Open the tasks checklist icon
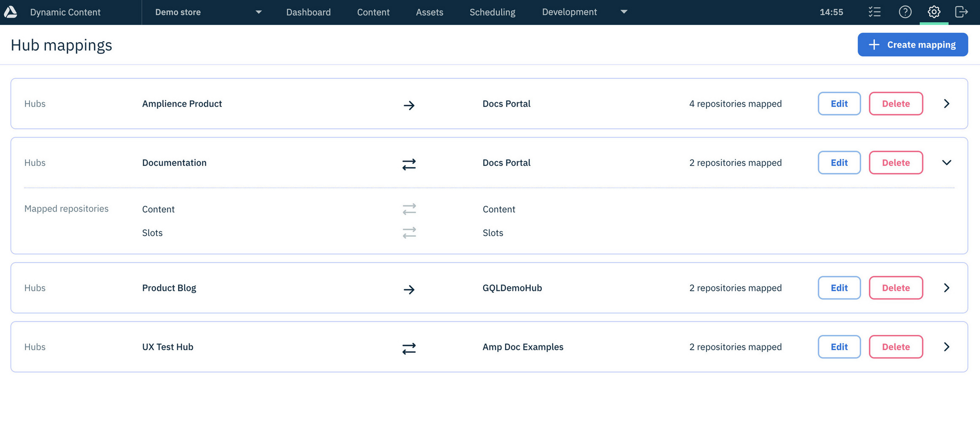The height and width of the screenshot is (432, 980). (875, 11)
